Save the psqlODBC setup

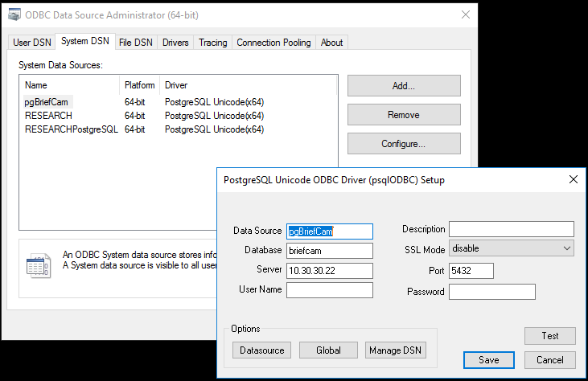[489, 360]
